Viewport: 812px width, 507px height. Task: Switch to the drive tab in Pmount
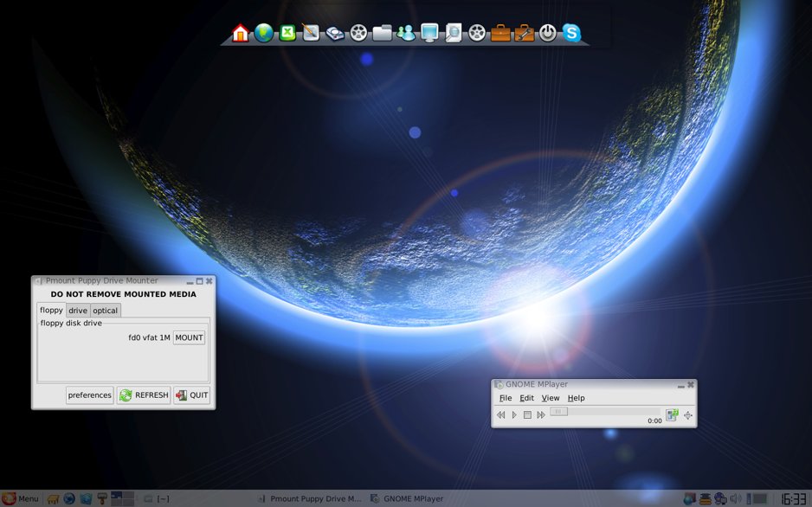[x=78, y=311]
